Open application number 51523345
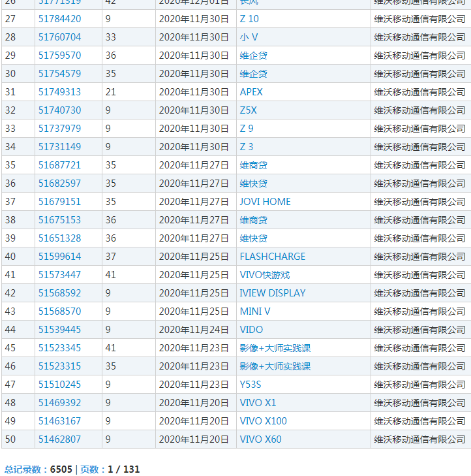This screenshot has width=471, height=476. tap(59, 347)
